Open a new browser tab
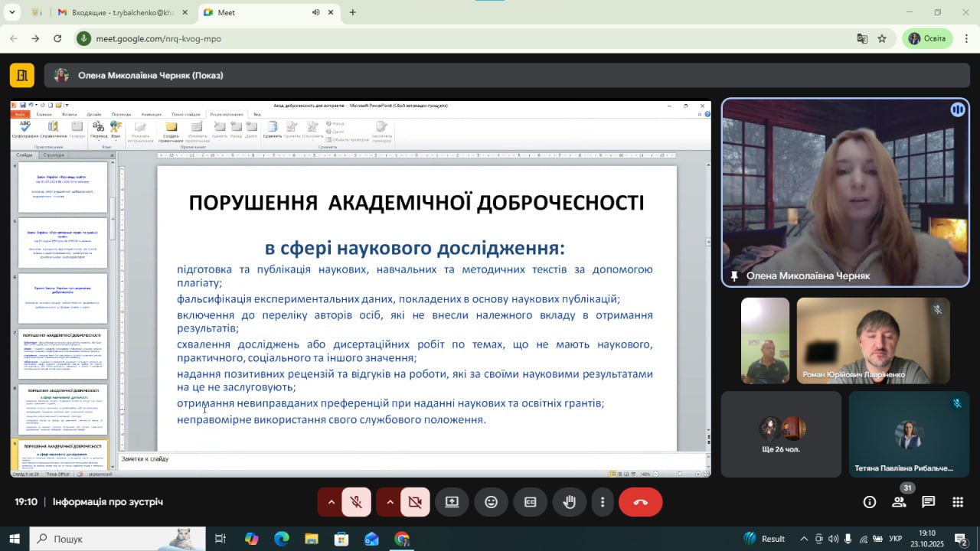Image resolution: width=980 pixels, height=551 pixels. (352, 12)
